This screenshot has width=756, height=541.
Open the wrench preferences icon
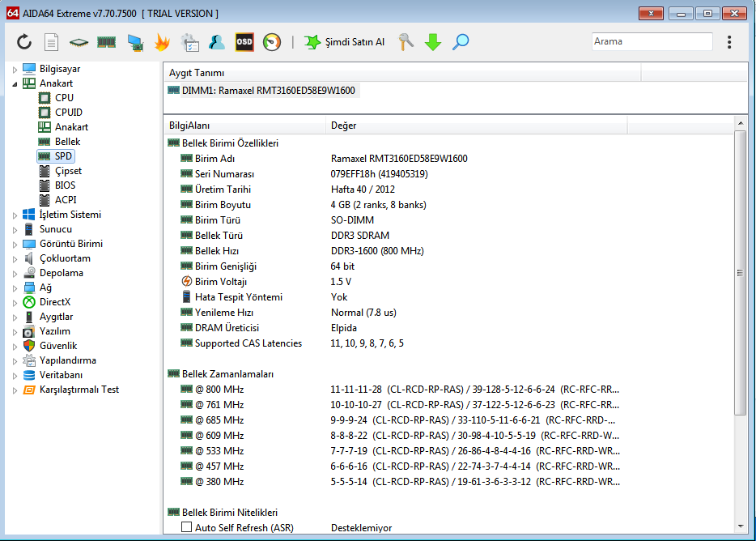(406, 42)
